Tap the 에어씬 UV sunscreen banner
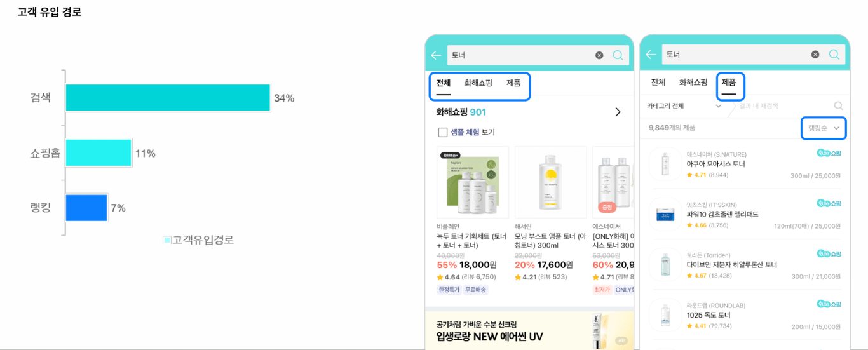Image resolution: width=868 pixels, height=350 pixels. point(529,330)
